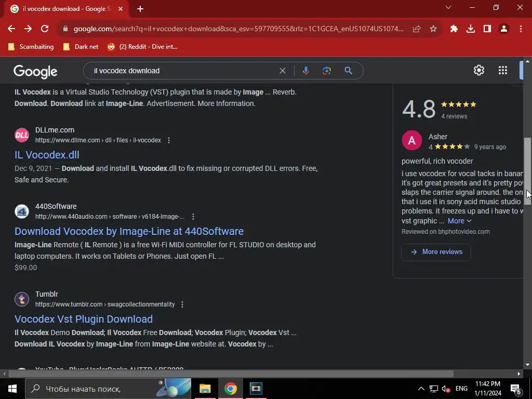Image resolution: width=532 pixels, height=399 pixels.
Task: Open Chrome downloads icon
Action: click(471, 29)
